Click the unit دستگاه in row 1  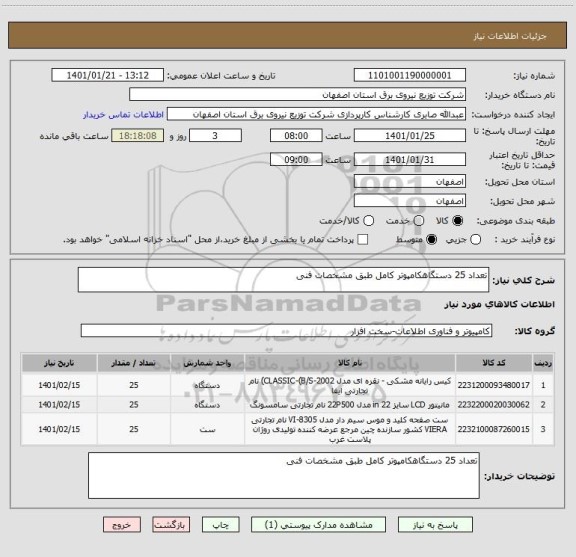pos(207,385)
